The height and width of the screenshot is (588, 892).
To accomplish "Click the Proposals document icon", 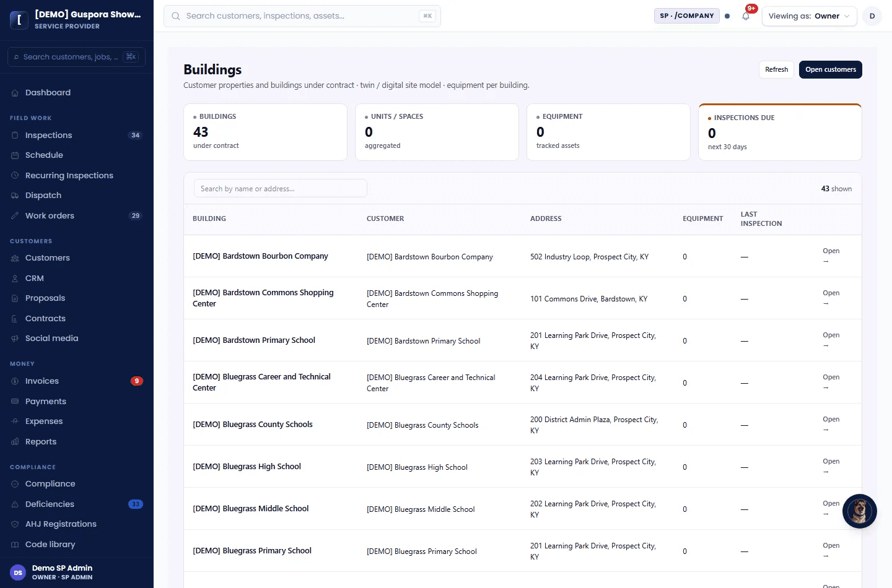I will tap(15, 298).
